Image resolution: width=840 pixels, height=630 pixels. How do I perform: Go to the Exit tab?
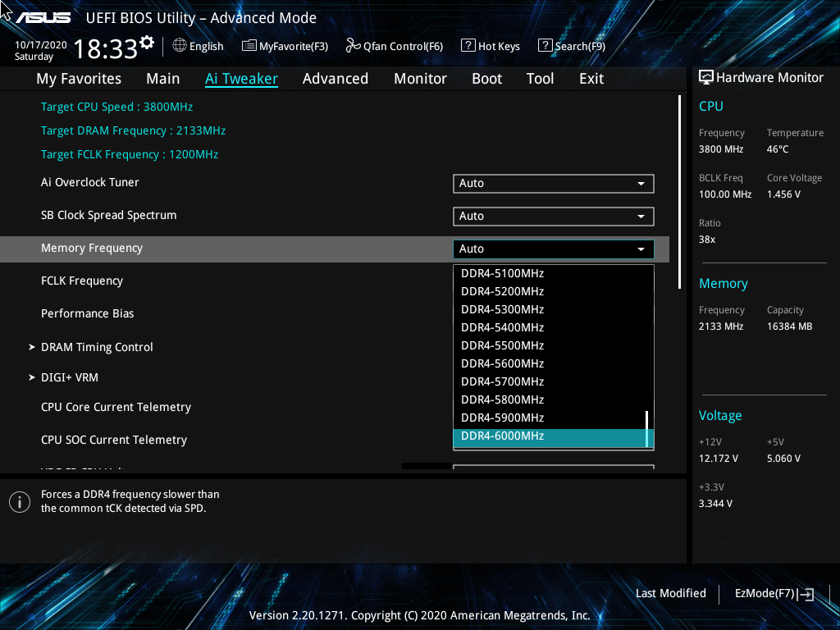click(x=591, y=79)
